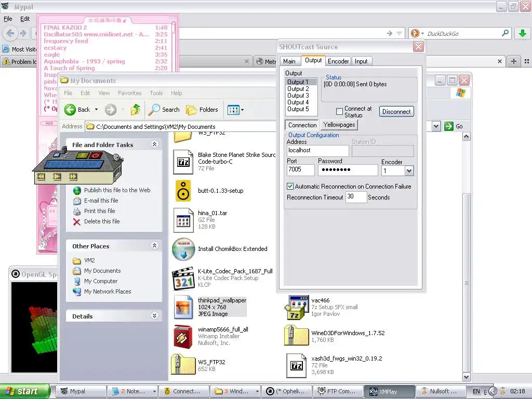The width and height of the screenshot is (532, 399).
Task: Open the Views button dropdown arrow
Action: coord(242,110)
